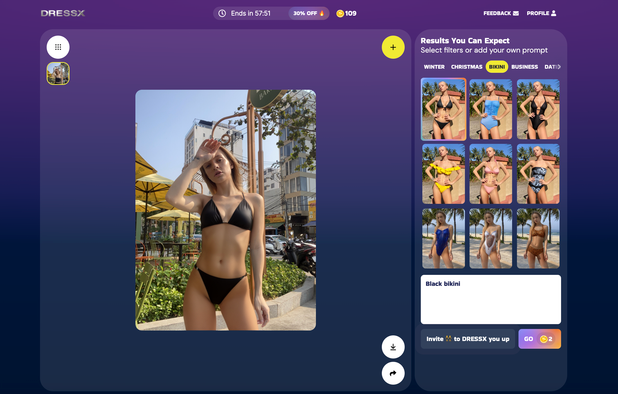Click the DRESSX logo
The image size is (618, 394).
click(x=63, y=13)
